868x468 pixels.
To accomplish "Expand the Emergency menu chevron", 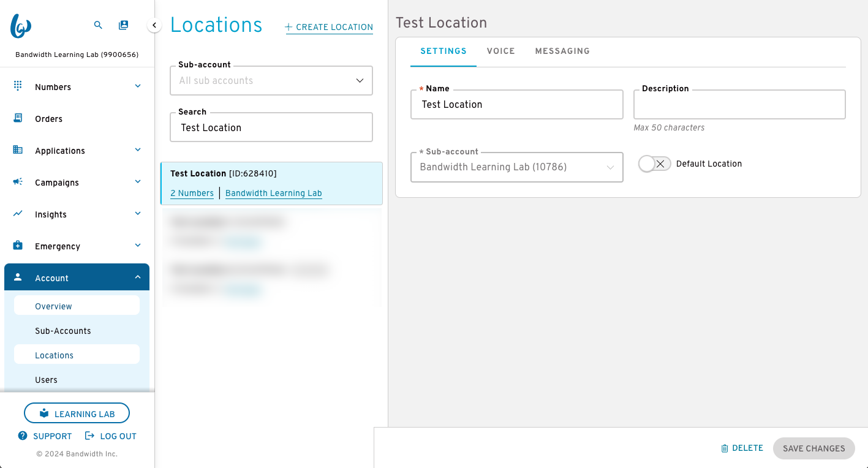I will click(138, 246).
